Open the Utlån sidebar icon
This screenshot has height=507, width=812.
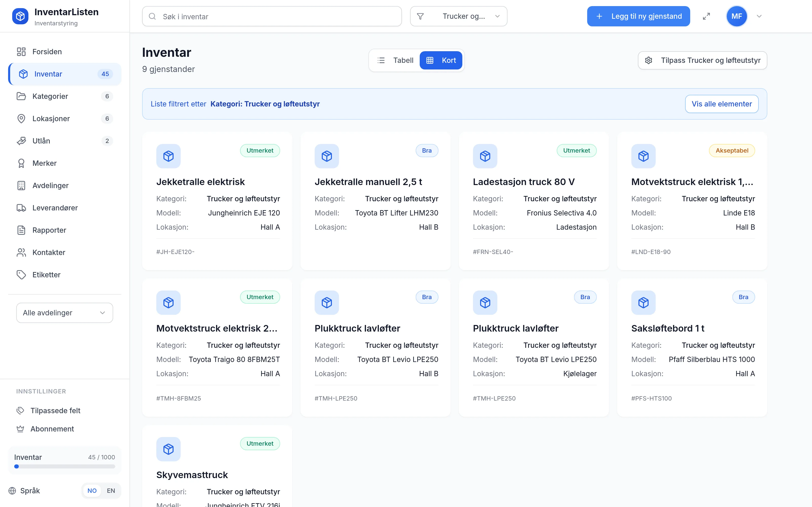21,141
